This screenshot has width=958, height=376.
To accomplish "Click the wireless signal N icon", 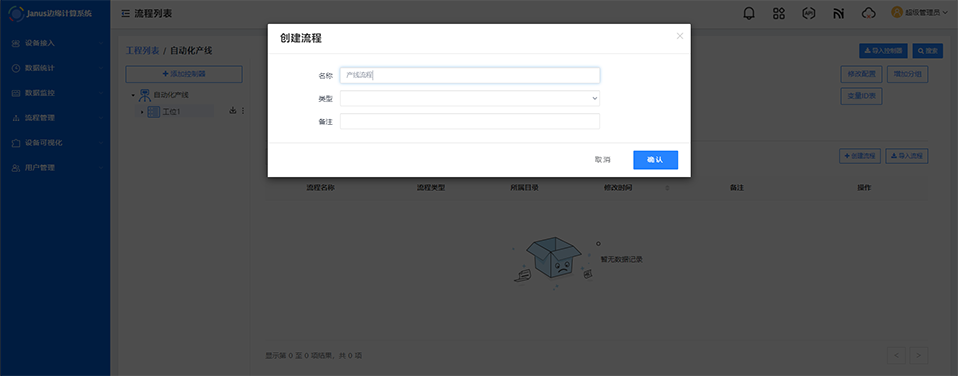I will 838,13.
